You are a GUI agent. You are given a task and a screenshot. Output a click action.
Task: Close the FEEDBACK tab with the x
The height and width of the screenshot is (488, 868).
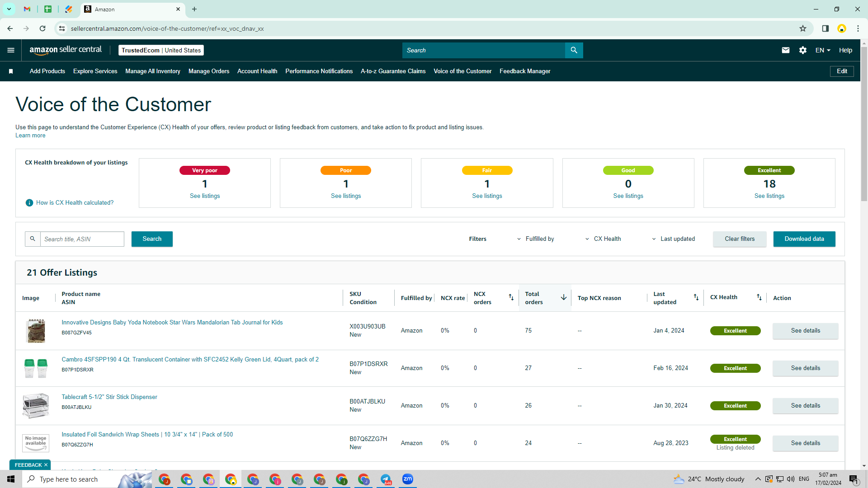coord(46,465)
